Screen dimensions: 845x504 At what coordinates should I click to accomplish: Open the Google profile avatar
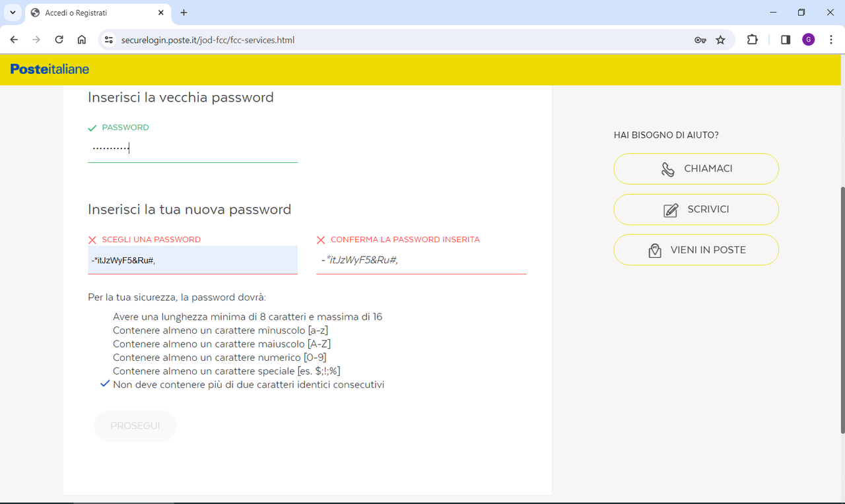[x=808, y=40]
